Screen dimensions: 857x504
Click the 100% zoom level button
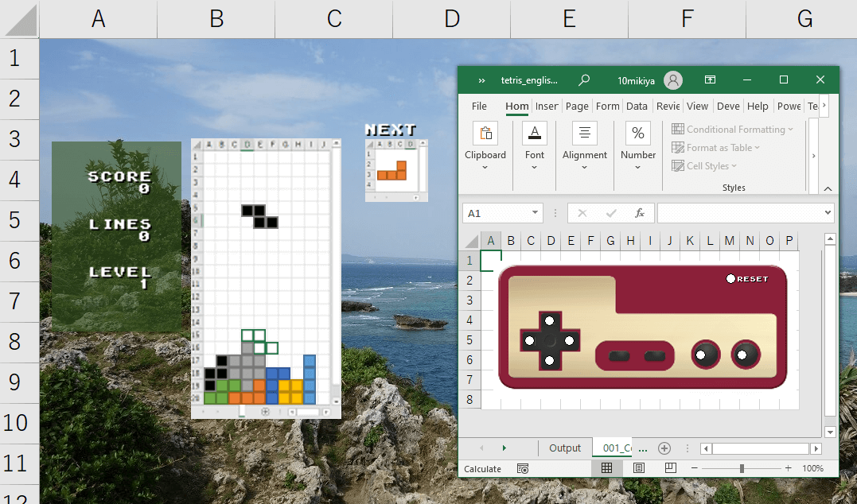pyautogui.click(x=812, y=468)
